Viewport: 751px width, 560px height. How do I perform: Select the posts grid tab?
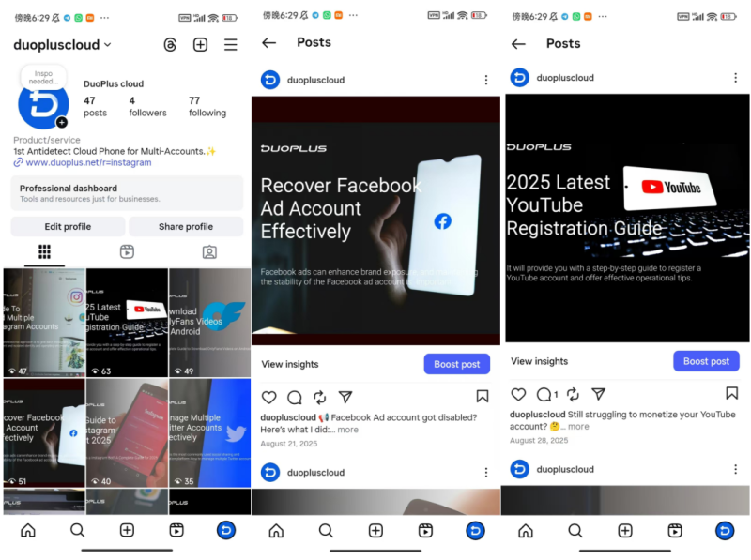pos(44,251)
